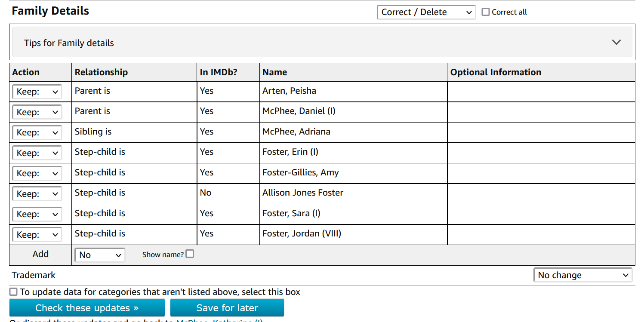Open action dropdown for Arten, Peisha
644x322 pixels.
click(x=37, y=92)
